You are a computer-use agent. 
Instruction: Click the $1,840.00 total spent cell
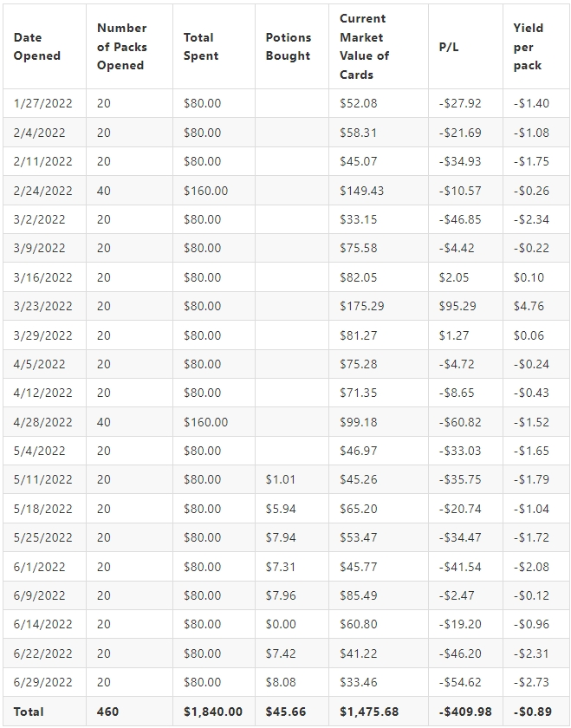click(213, 712)
